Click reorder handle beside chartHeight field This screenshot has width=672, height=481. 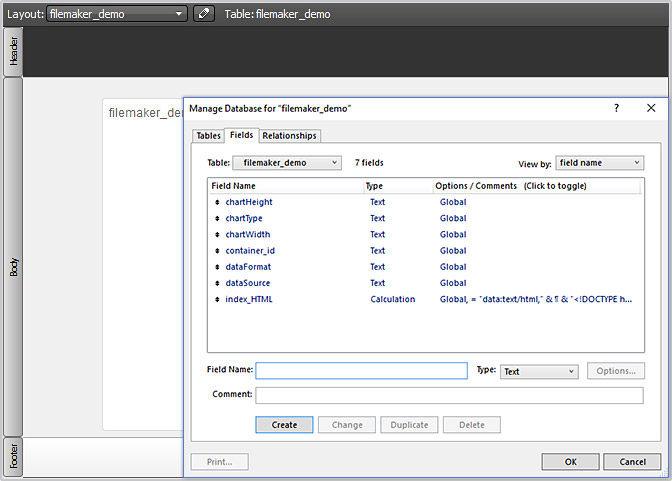pyautogui.click(x=217, y=202)
